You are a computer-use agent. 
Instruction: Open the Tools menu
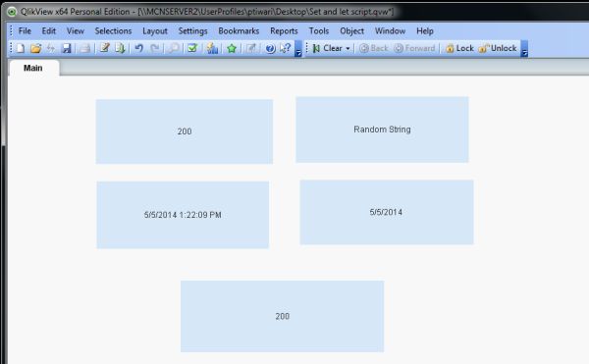click(x=319, y=30)
